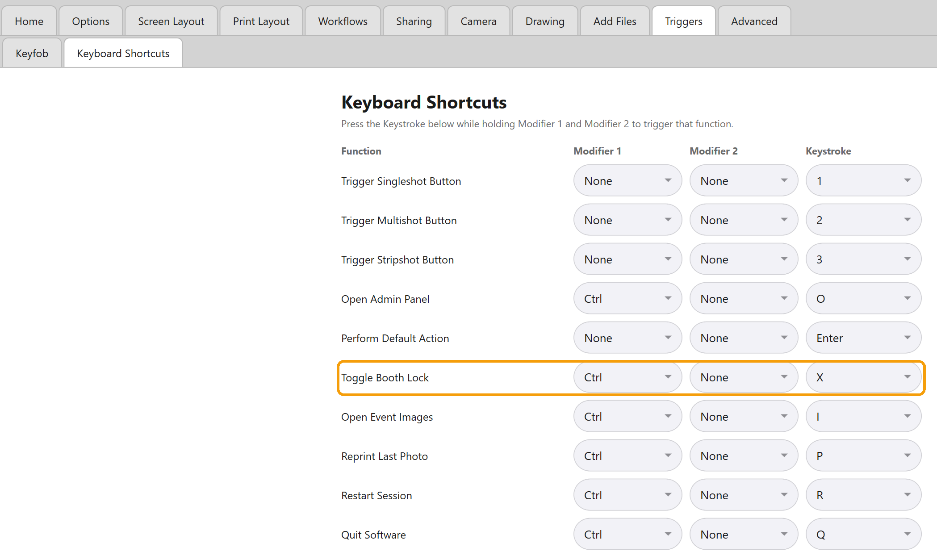Open the Sharing tab
The height and width of the screenshot is (560, 937).
coord(414,21)
